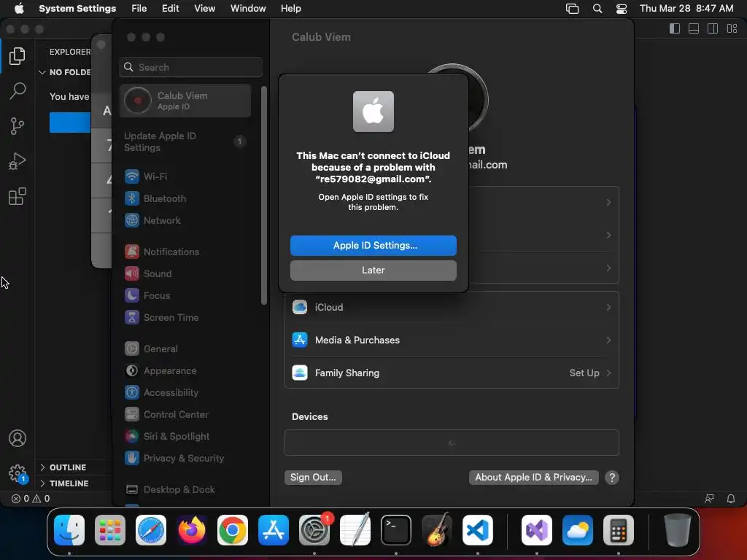
Task: Open the VS Code Search view icon
Action: pos(18,91)
